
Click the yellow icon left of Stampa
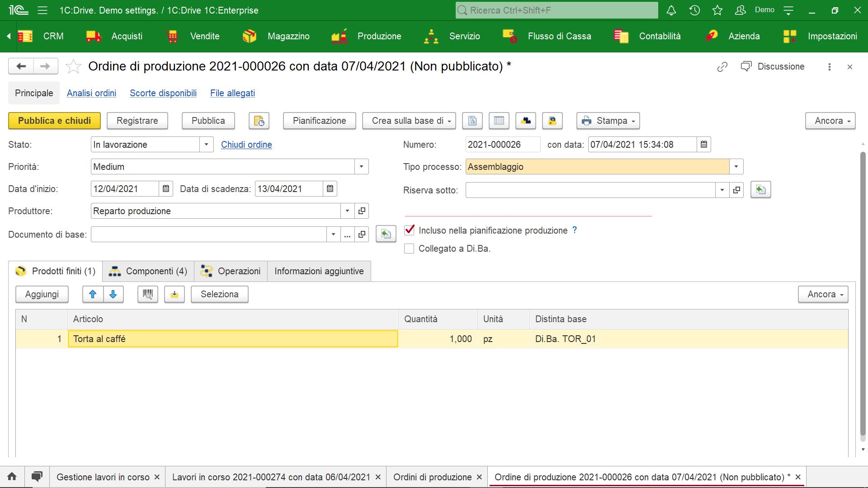tap(552, 121)
